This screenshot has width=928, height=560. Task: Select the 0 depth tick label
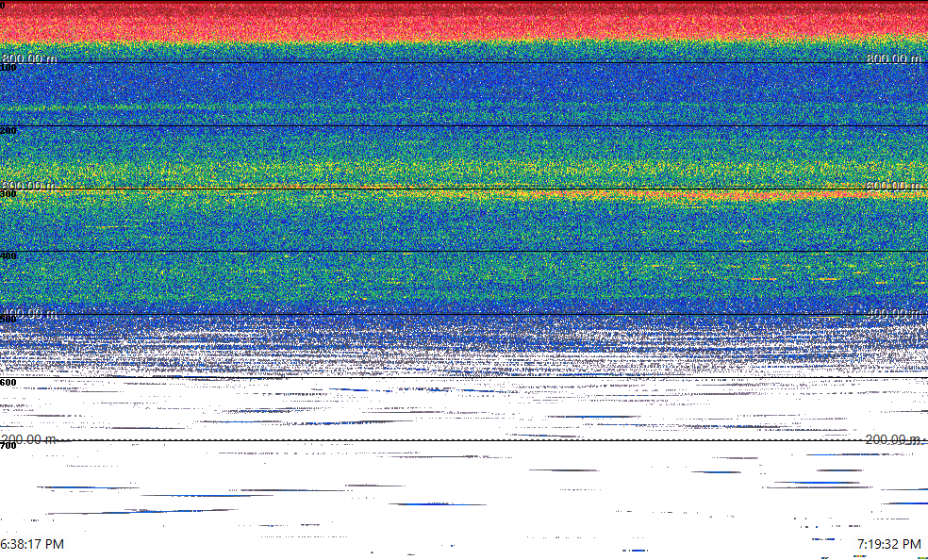pos(3,6)
